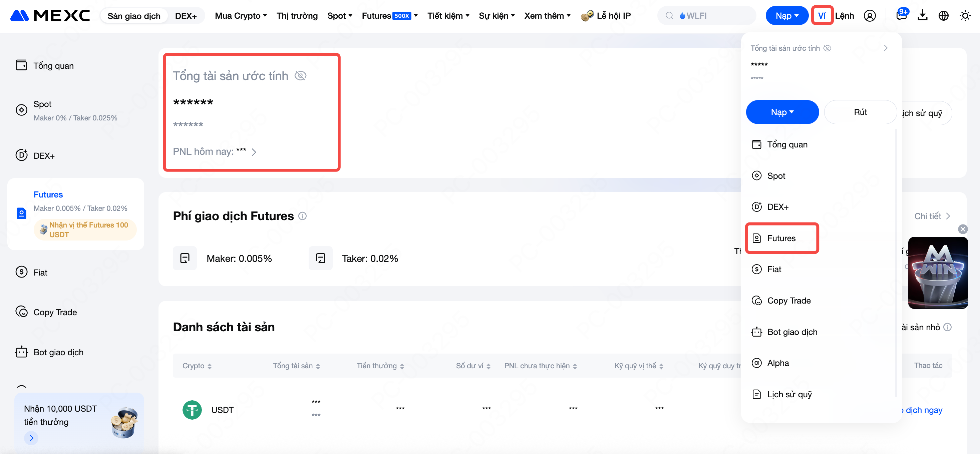Viewport: 980px width, 454px height.
Task: Open the user profile account icon
Action: tap(870, 16)
